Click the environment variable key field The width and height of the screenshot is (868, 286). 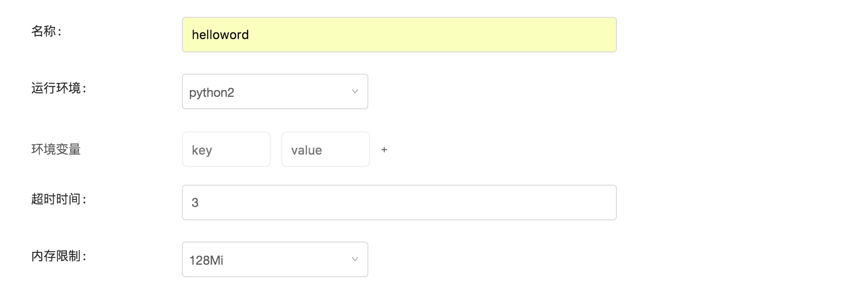(226, 149)
